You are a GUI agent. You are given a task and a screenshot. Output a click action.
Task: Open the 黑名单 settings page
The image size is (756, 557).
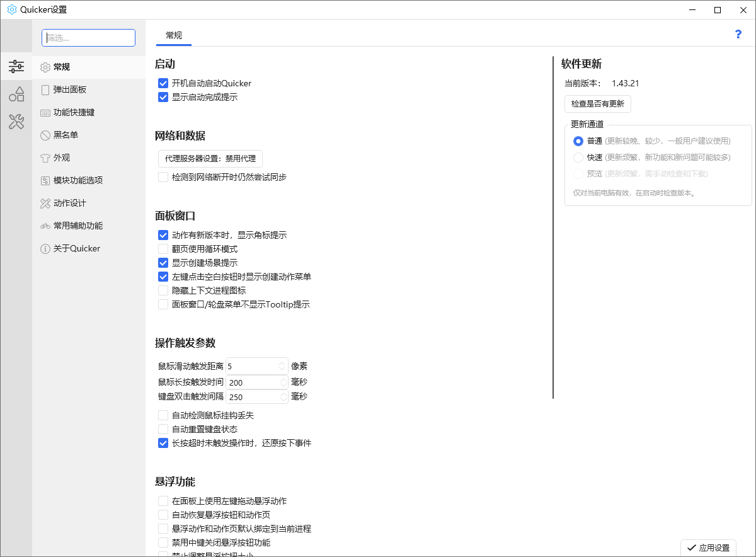click(89, 135)
